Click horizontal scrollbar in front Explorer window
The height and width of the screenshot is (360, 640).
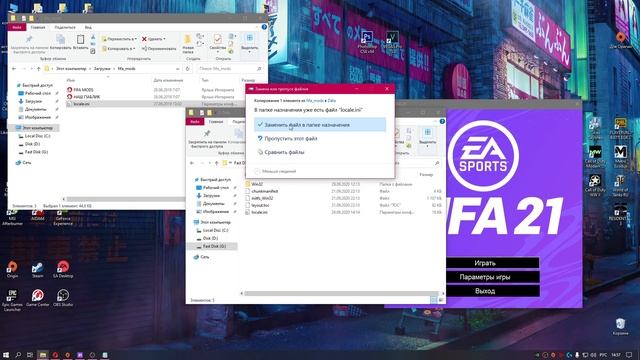coord(341,293)
